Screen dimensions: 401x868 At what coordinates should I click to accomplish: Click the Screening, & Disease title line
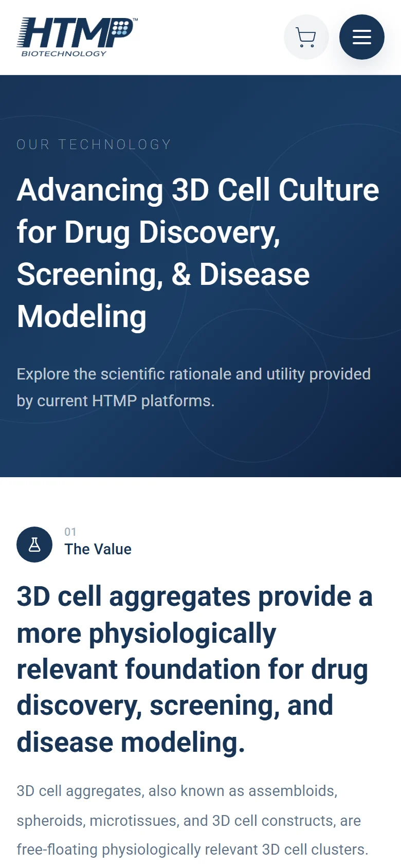163,274
